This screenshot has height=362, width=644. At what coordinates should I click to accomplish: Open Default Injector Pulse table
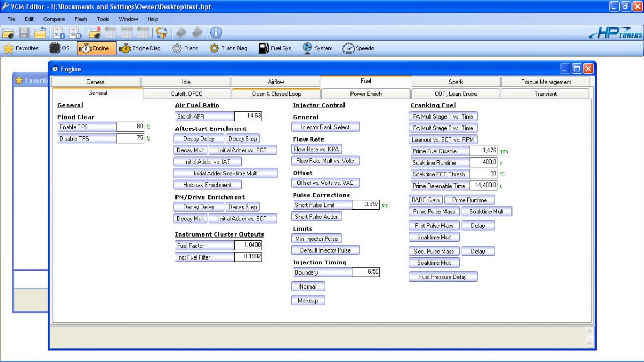(325, 250)
